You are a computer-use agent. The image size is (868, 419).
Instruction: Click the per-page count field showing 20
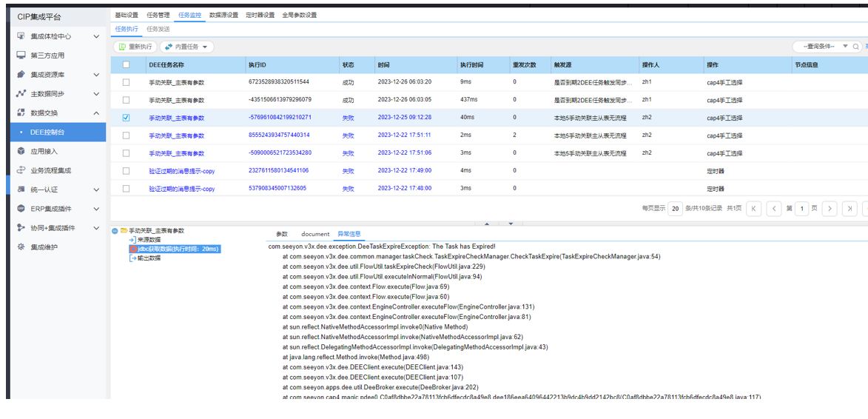[x=675, y=209]
